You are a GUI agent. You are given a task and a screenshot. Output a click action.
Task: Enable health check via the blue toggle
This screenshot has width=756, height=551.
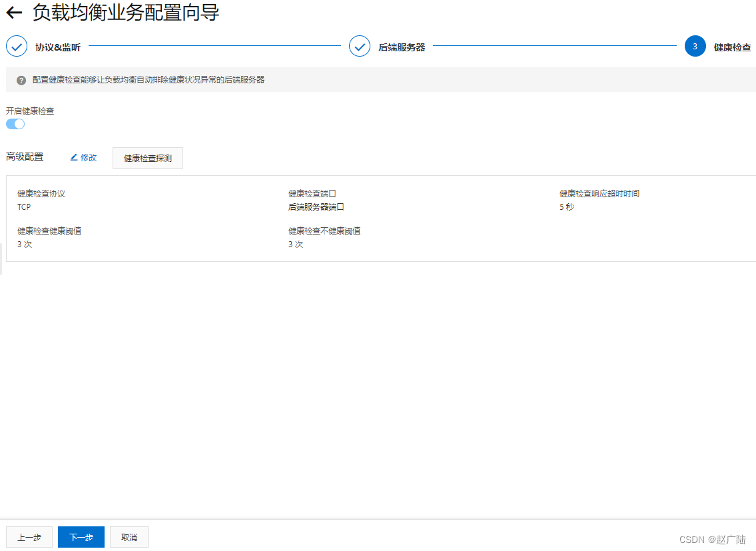15,124
